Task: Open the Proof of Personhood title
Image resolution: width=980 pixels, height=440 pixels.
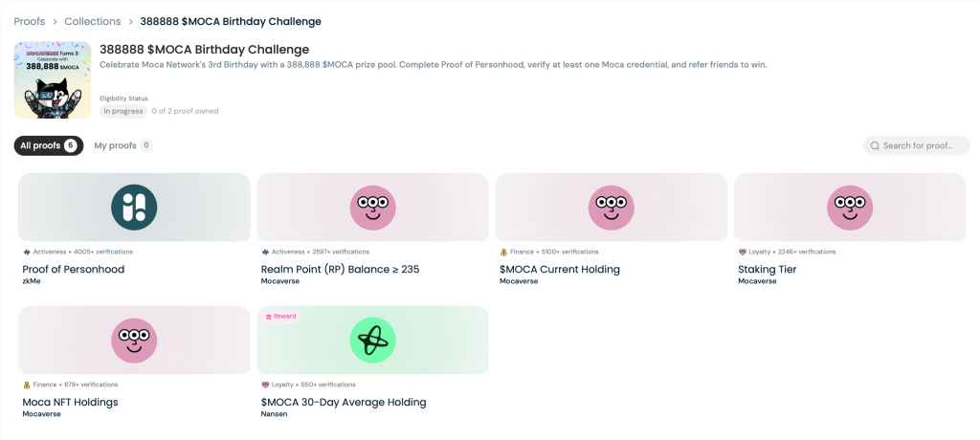Action: point(74,270)
